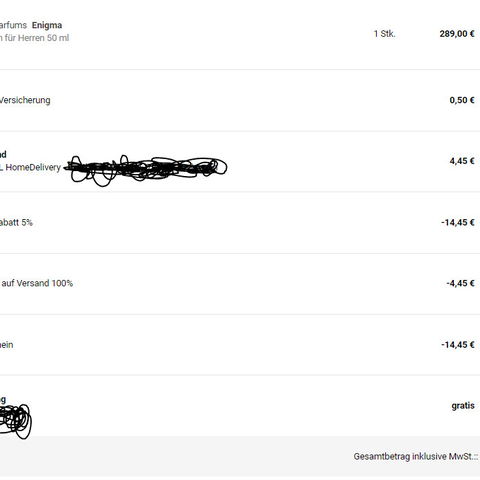Image resolution: width=480 pixels, height=480 pixels.
Task: Click the bold shipping heading above HomeDelivery
Action: pos(3,154)
